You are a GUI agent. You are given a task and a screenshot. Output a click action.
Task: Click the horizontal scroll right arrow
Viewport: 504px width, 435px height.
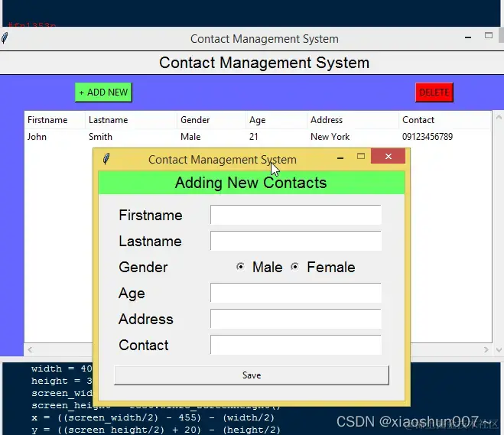coord(486,349)
